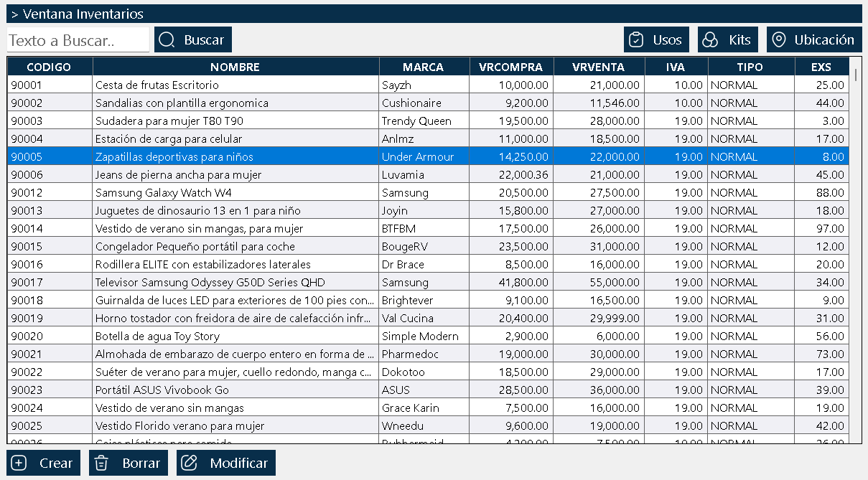
Task: Click the MARCA column header
Action: coord(424,67)
